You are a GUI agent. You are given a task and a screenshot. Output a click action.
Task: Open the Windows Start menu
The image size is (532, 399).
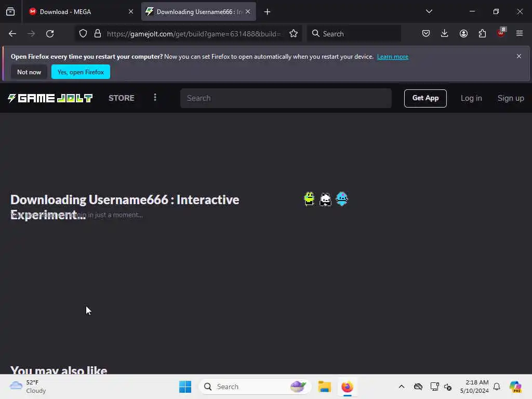(x=185, y=387)
